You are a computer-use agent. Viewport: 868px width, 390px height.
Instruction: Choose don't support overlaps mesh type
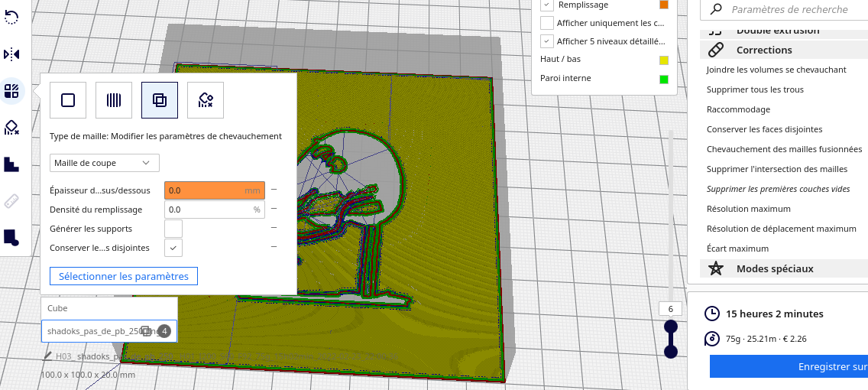coord(206,100)
